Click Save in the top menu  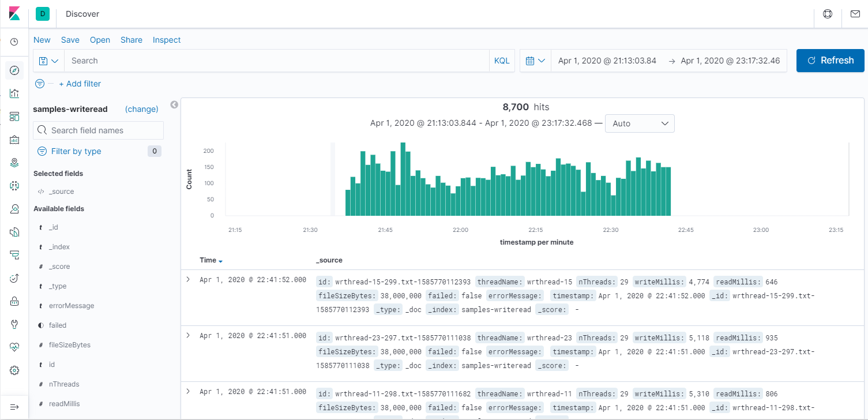[70, 40]
